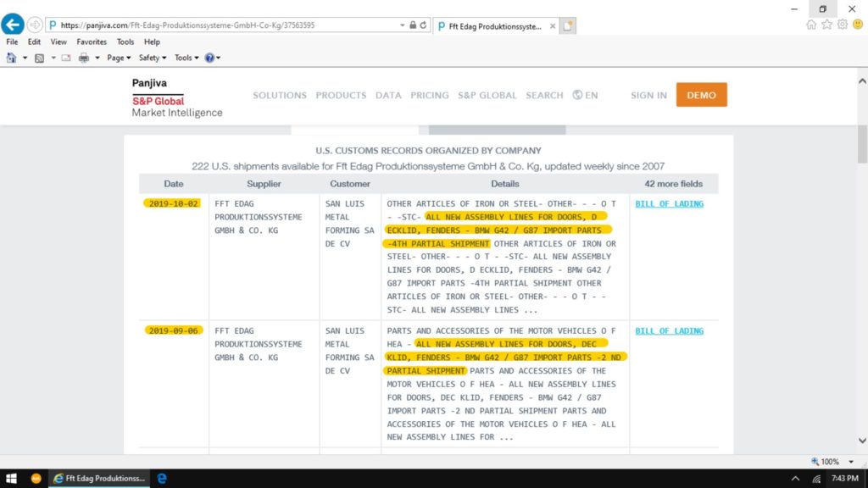Open the DATA navigation item
The width and height of the screenshot is (868, 488).
[388, 95]
